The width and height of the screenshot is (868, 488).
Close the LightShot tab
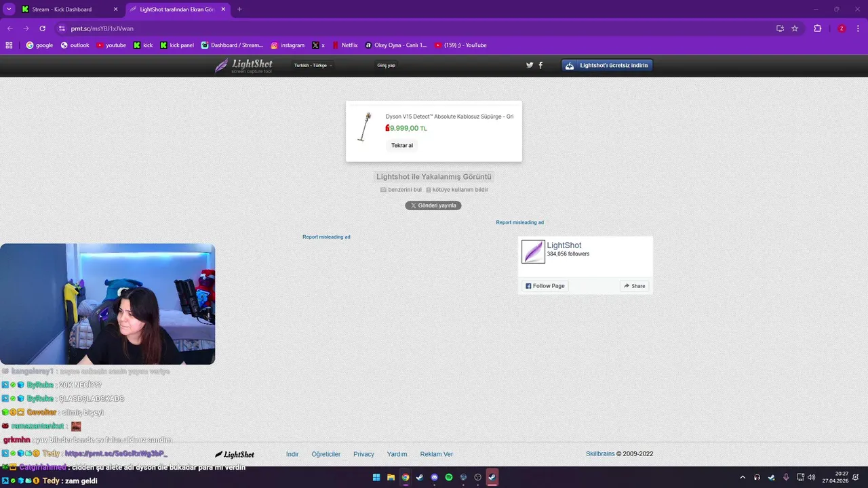224,9
